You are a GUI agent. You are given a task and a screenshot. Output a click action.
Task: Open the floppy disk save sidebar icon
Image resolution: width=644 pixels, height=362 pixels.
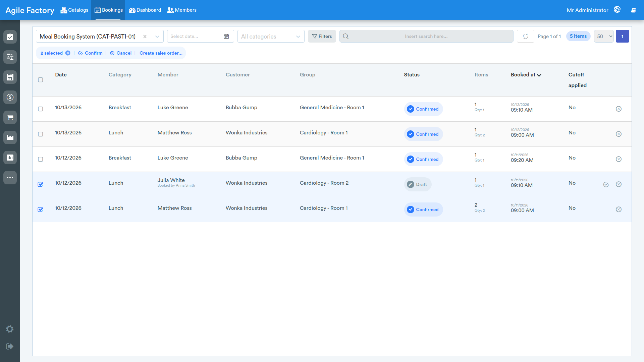coord(10,77)
